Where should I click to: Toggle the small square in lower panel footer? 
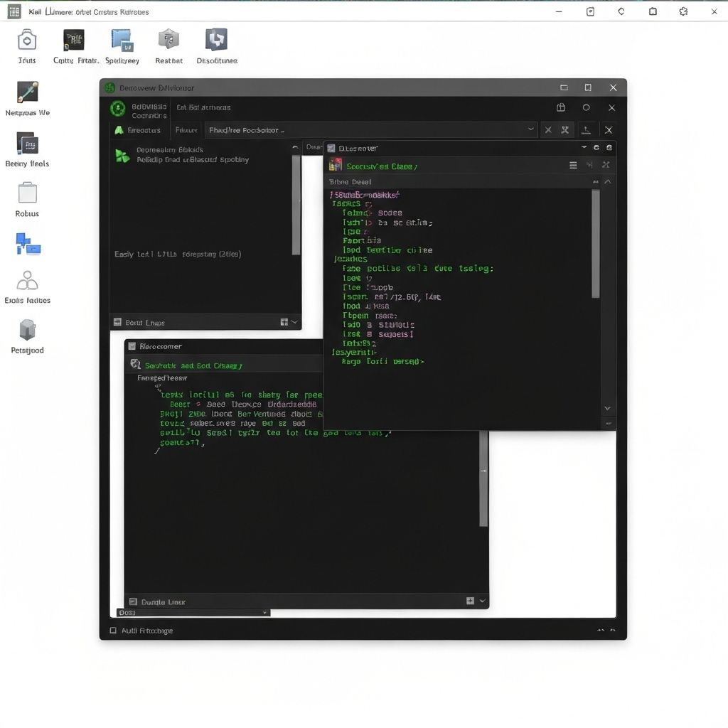pos(133,601)
